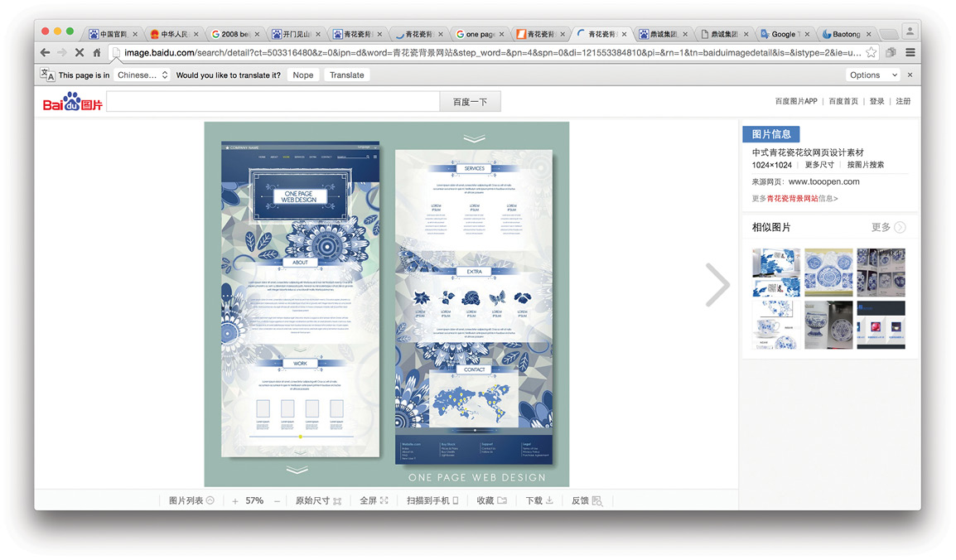The height and width of the screenshot is (560, 956).
Task: Click the extension icon next to the star
Action: (x=891, y=53)
